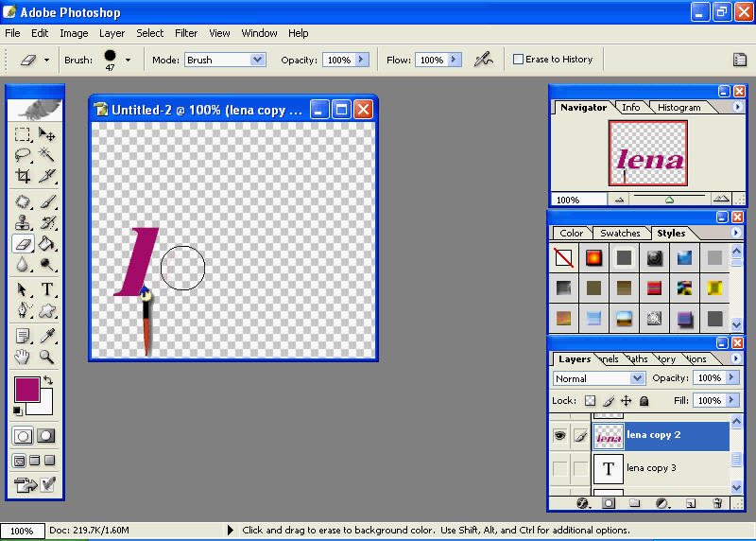The image size is (756, 541).
Task: Show the lena copy 3 layer
Action: tap(559, 468)
